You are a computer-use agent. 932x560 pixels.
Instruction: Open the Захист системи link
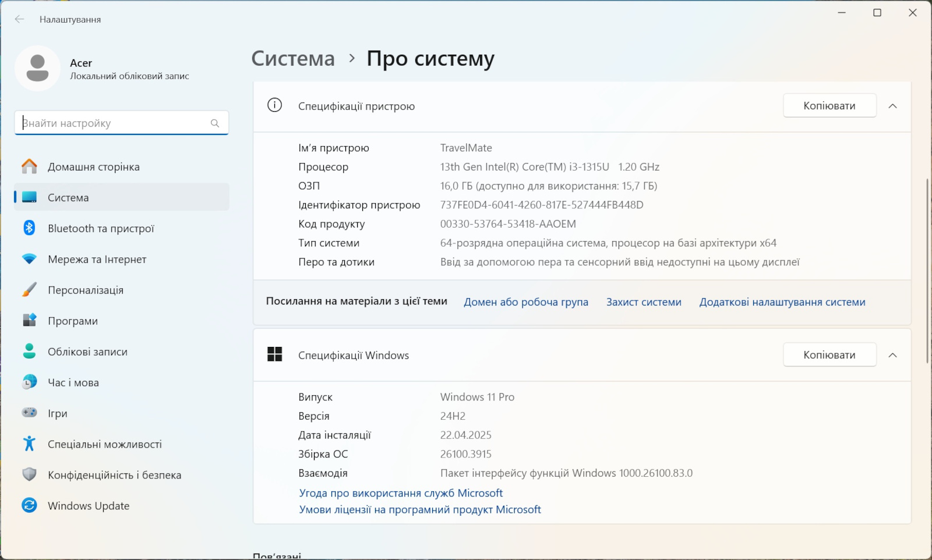pos(644,302)
